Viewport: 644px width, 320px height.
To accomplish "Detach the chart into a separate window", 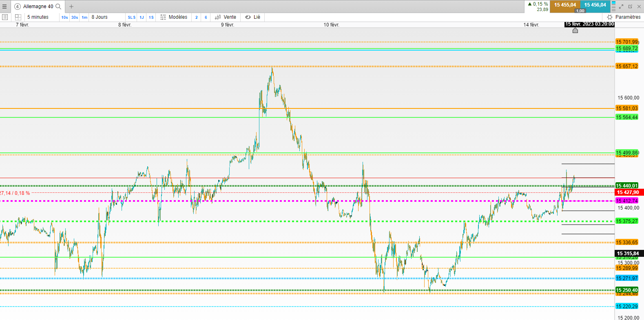I will pyautogui.click(x=630, y=7).
